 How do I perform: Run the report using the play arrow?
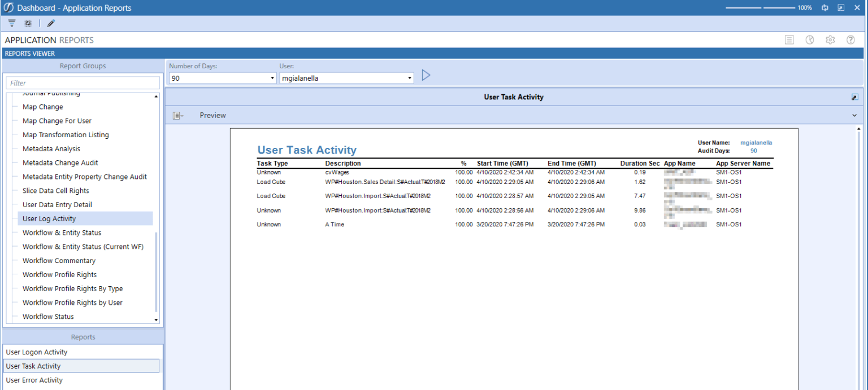(x=426, y=75)
